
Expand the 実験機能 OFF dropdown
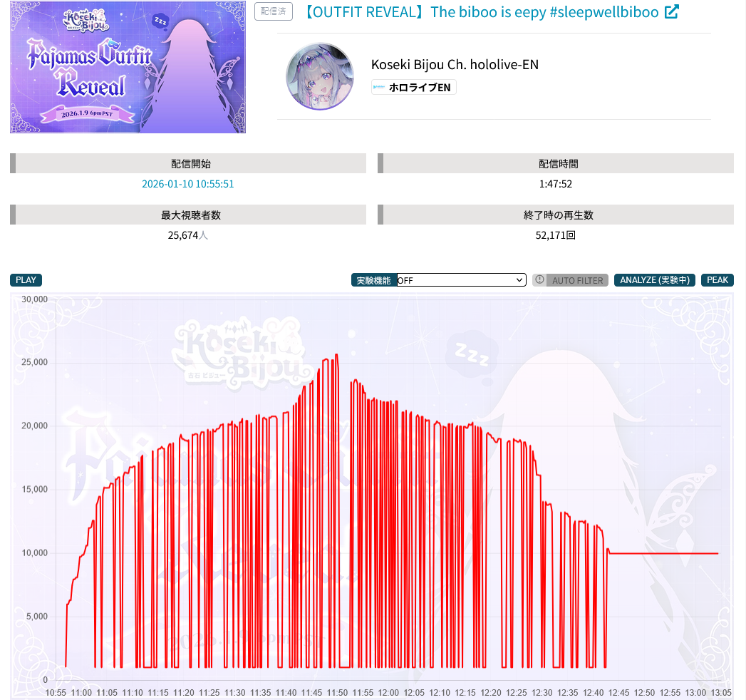[462, 280]
